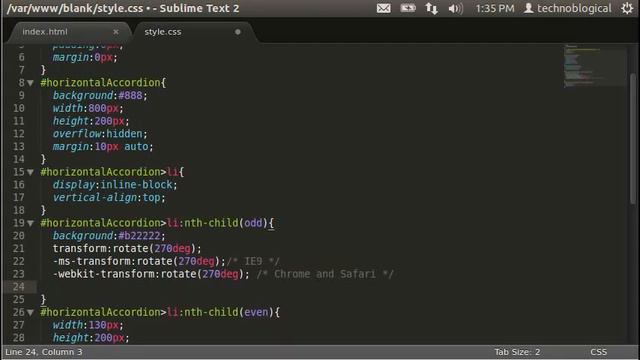Click the -ms-transform line 22 code
Image resolution: width=640 pixels, height=360 pixels.
point(139,261)
